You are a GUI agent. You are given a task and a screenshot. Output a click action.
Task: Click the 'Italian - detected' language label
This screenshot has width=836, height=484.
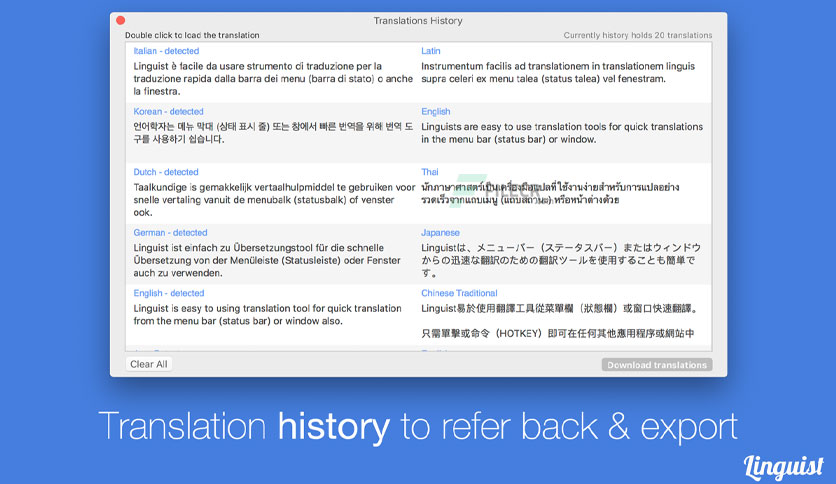pyautogui.click(x=166, y=51)
